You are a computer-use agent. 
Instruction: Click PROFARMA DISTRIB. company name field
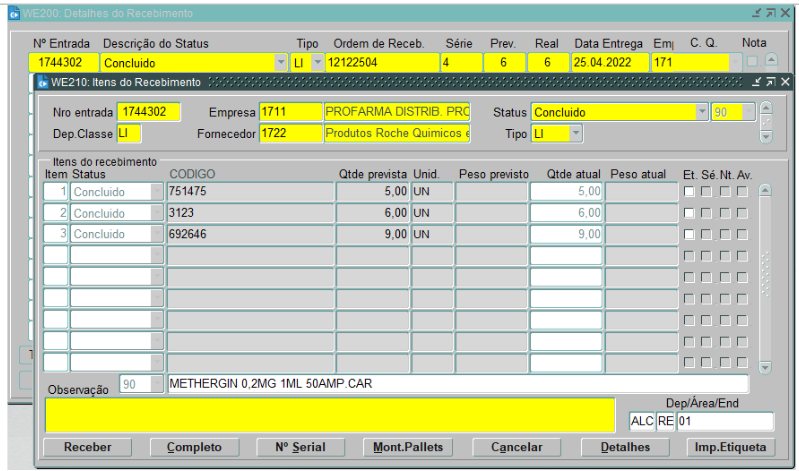[x=397, y=112]
